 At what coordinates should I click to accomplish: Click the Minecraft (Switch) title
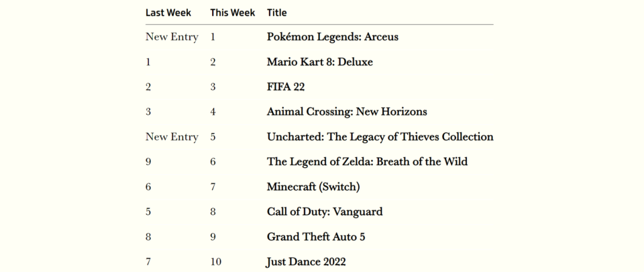313,187
